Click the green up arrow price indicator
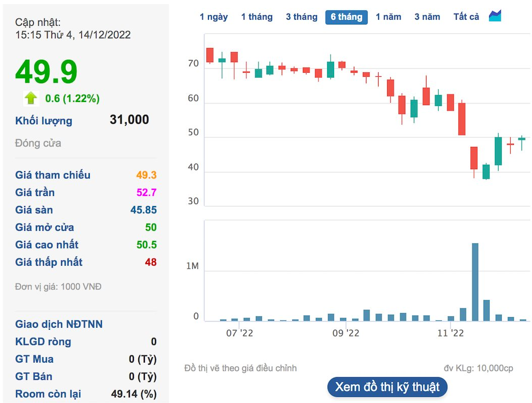 pyautogui.click(x=31, y=98)
